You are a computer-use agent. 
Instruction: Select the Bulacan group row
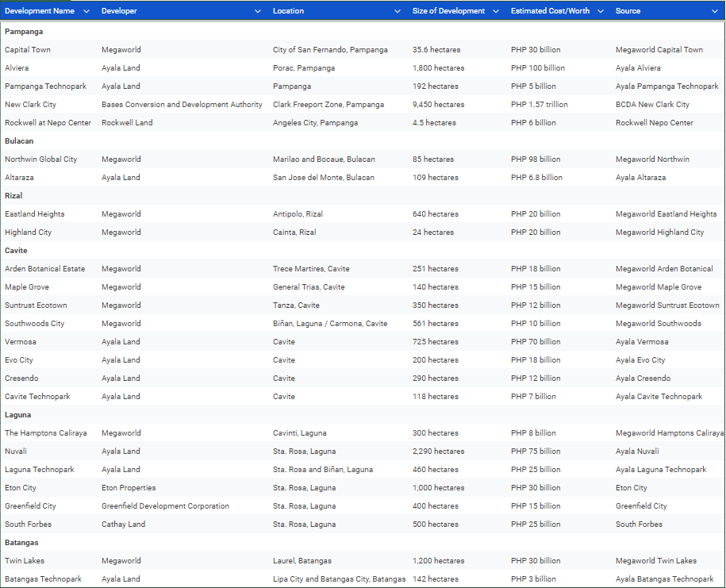tap(363, 140)
